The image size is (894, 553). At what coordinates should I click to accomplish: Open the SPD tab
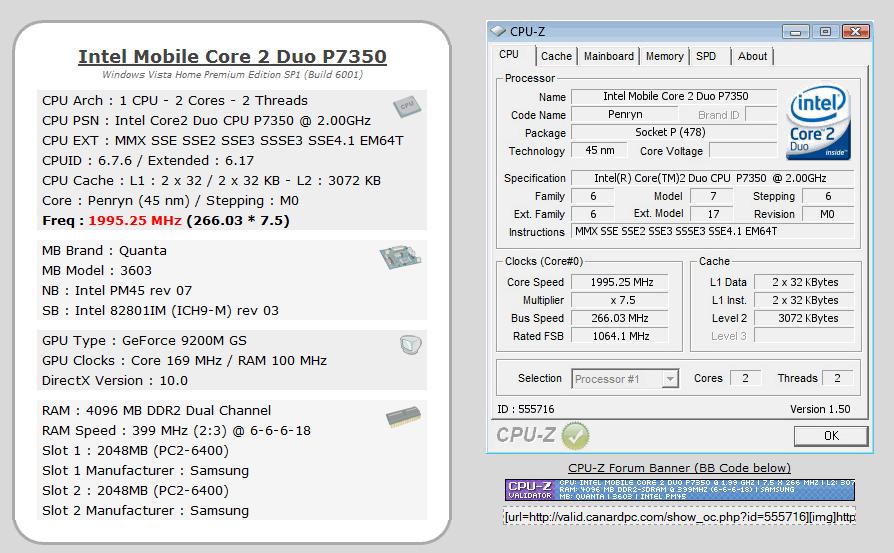[x=706, y=56]
